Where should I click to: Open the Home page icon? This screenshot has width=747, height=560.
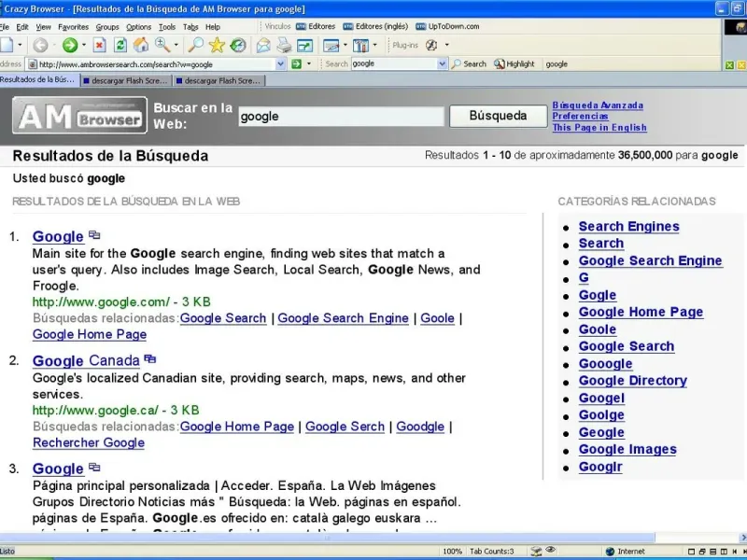click(141, 45)
